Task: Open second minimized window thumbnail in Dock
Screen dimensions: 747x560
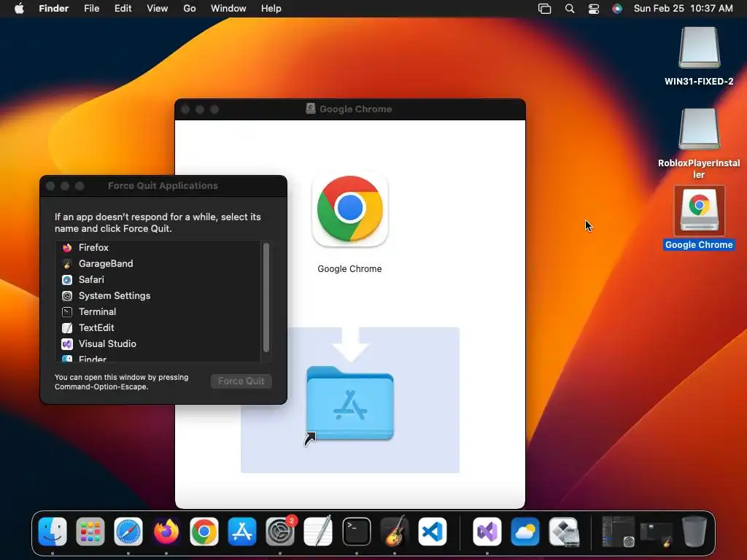Action: [657, 533]
